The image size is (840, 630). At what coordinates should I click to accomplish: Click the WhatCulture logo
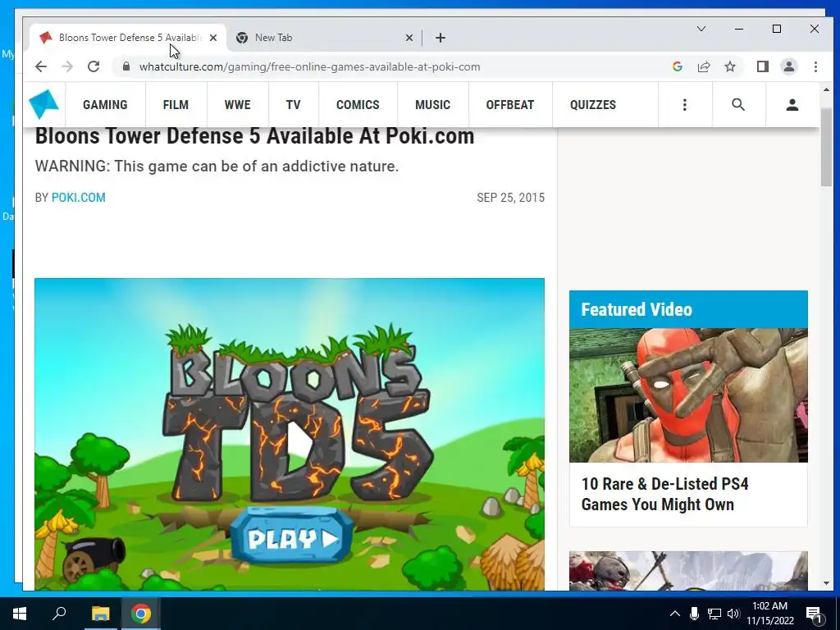point(43,104)
